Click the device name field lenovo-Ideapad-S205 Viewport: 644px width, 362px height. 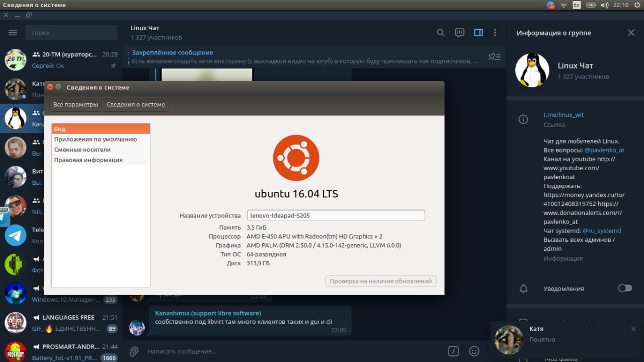[x=336, y=215]
